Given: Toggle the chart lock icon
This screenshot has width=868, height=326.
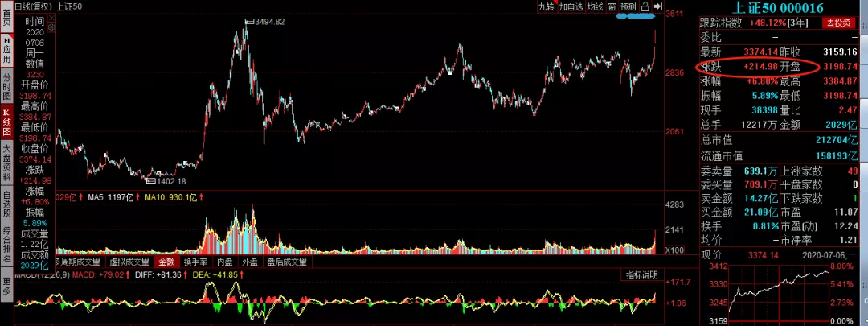Looking at the screenshot, I should 645,6.
